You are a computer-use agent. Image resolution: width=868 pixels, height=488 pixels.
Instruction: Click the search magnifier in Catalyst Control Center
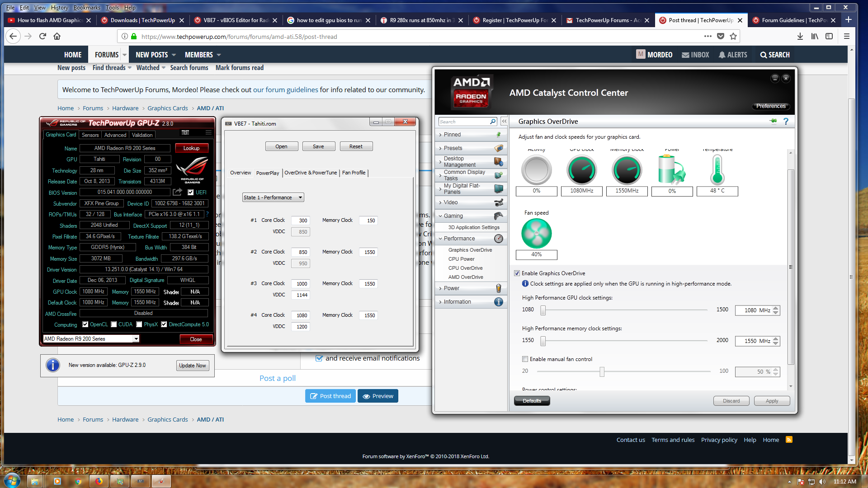pyautogui.click(x=493, y=122)
